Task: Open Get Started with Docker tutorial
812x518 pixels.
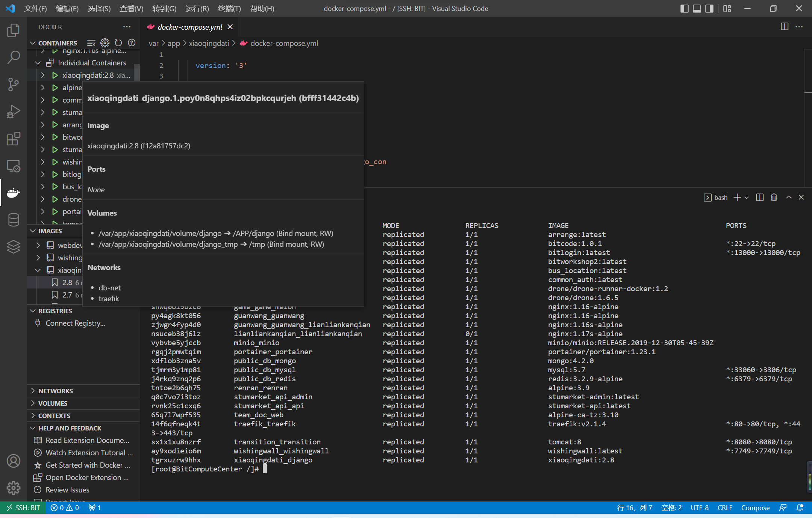Action: tap(88, 465)
